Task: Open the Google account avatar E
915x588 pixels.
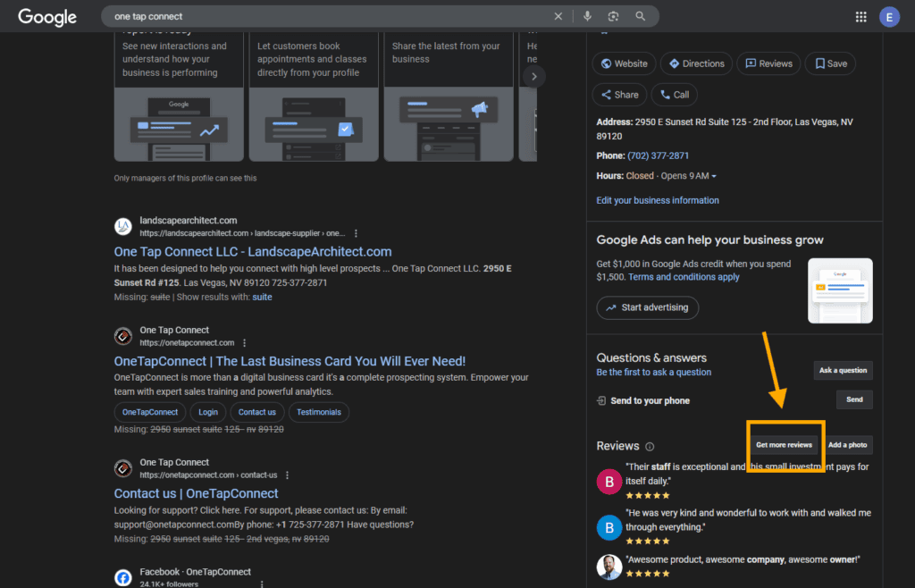Action: 889,17
